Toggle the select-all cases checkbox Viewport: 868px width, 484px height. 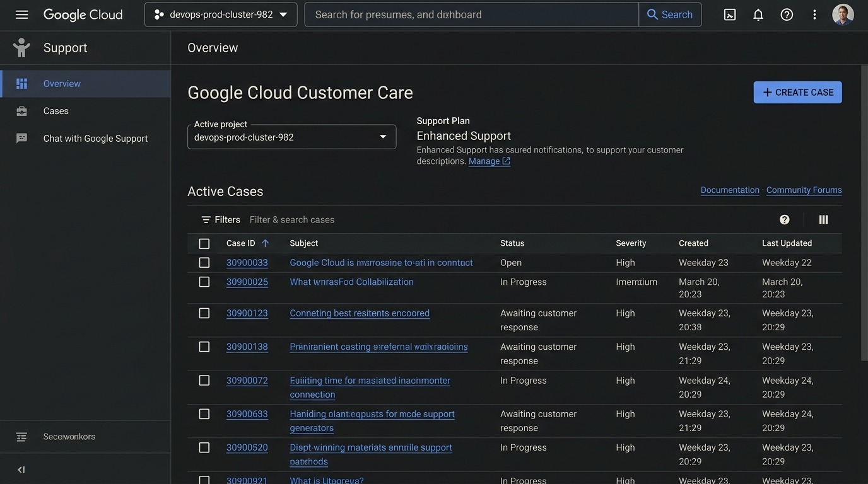(204, 243)
